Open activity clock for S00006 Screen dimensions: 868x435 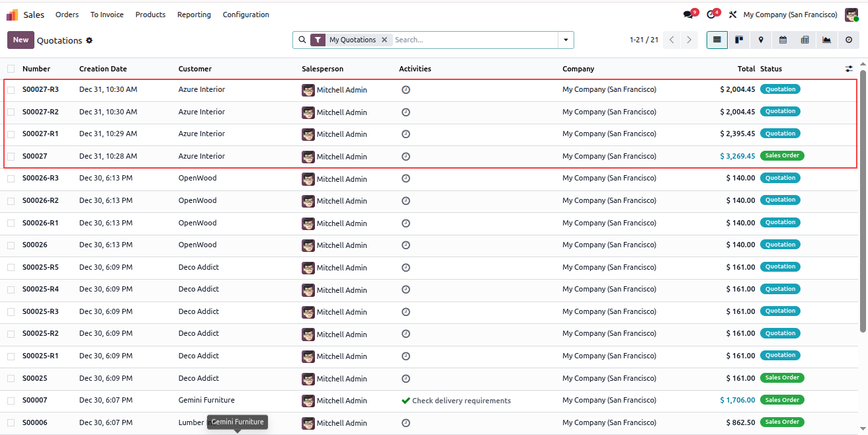406,423
